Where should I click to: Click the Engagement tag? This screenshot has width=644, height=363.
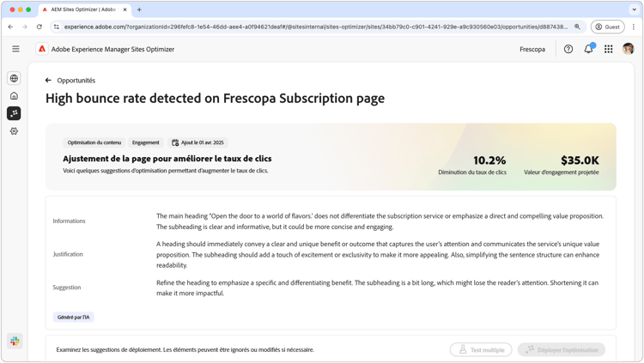146,142
